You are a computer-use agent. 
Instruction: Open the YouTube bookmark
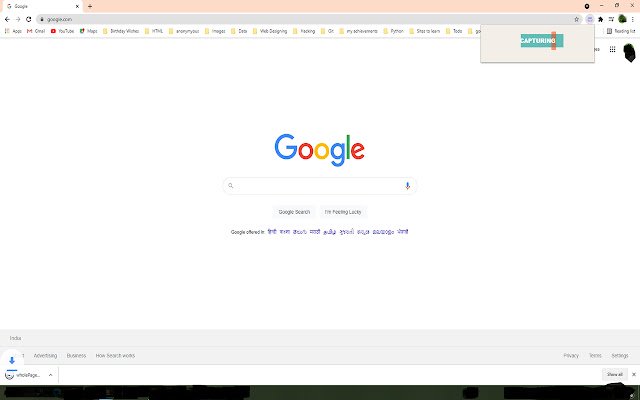(x=62, y=31)
